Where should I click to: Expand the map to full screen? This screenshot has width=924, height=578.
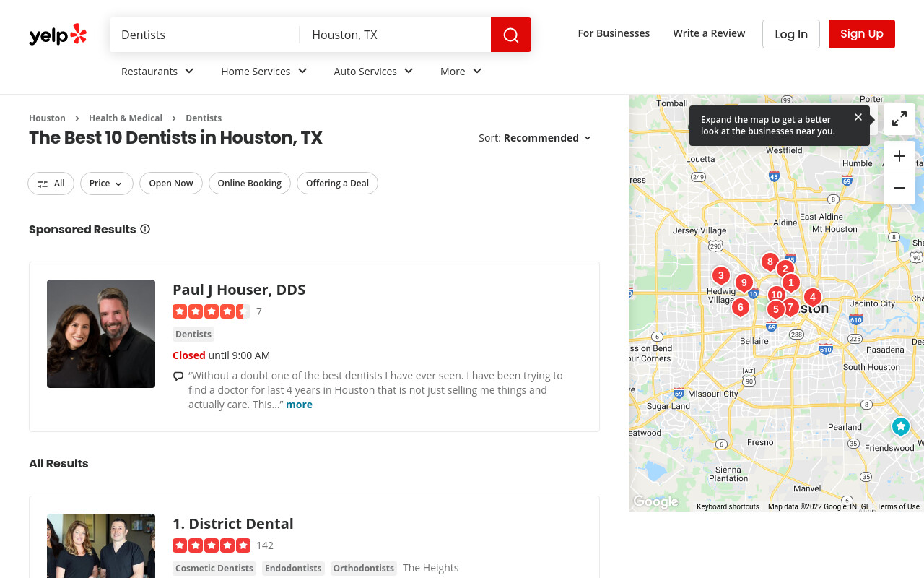point(899,119)
